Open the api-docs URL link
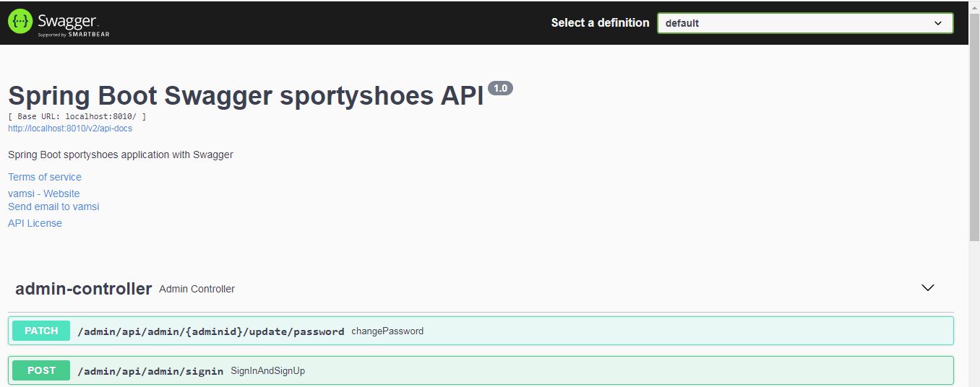 coord(70,129)
